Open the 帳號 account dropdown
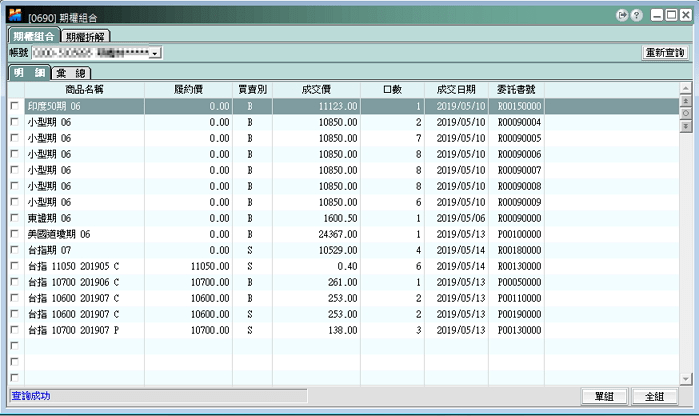This screenshot has width=699, height=416. tap(155, 52)
